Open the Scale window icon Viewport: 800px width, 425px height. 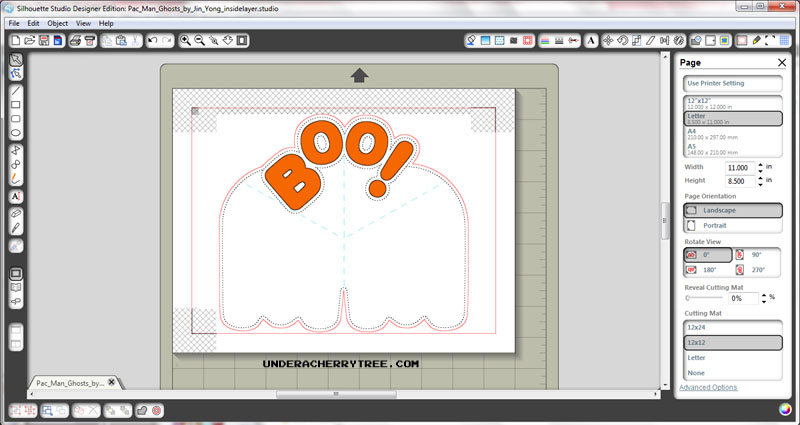click(x=636, y=40)
